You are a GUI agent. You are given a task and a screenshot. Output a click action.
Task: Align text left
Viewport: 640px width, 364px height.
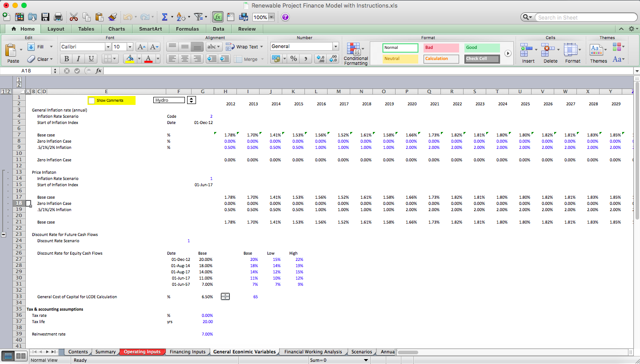172,59
